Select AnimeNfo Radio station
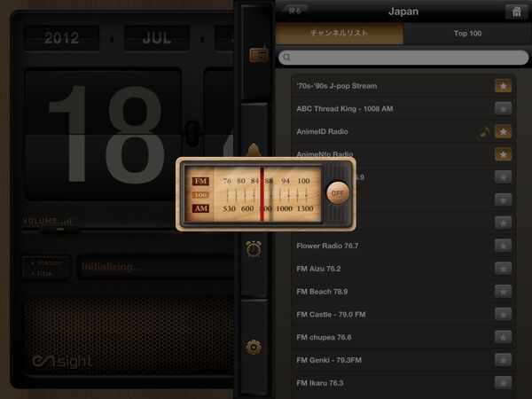This screenshot has width=532, height=399. 403,154
